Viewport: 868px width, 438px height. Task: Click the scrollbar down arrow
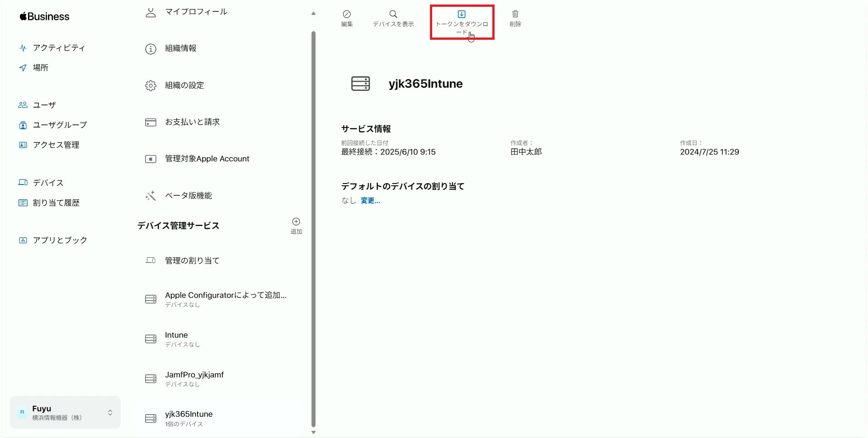313,433
